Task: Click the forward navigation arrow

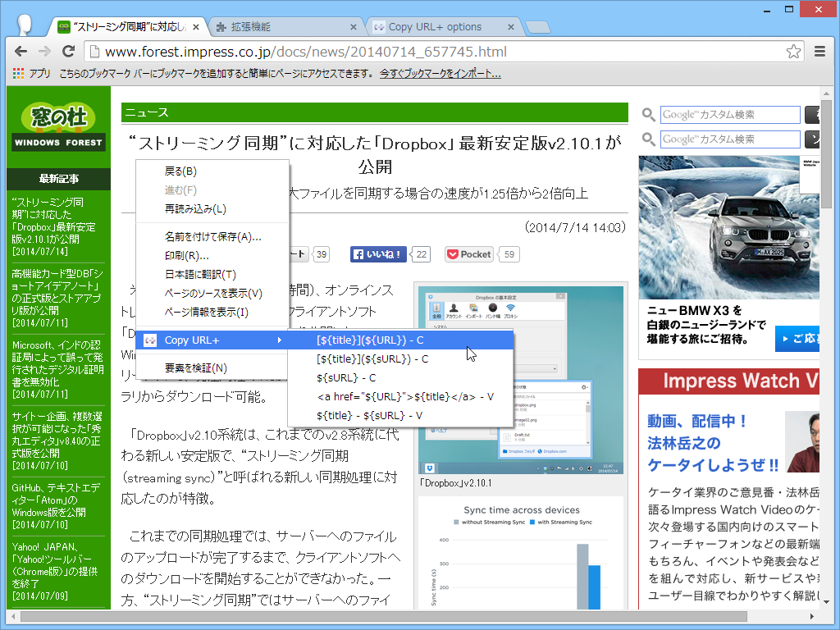Action: (44, 51)
